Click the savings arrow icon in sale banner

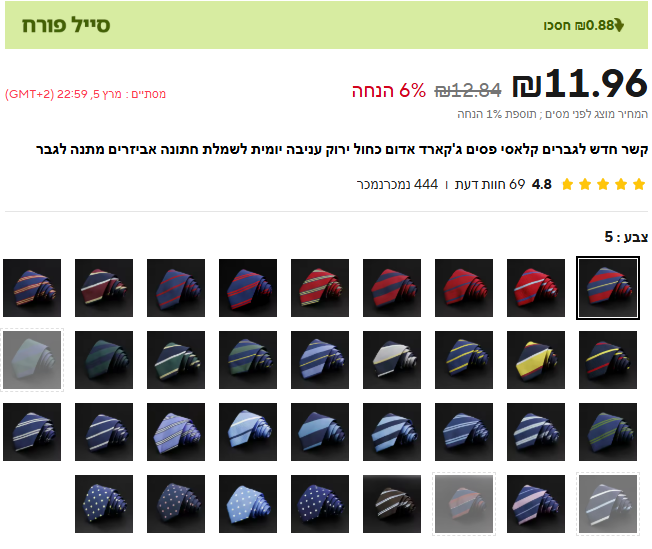tap(619, 25)
